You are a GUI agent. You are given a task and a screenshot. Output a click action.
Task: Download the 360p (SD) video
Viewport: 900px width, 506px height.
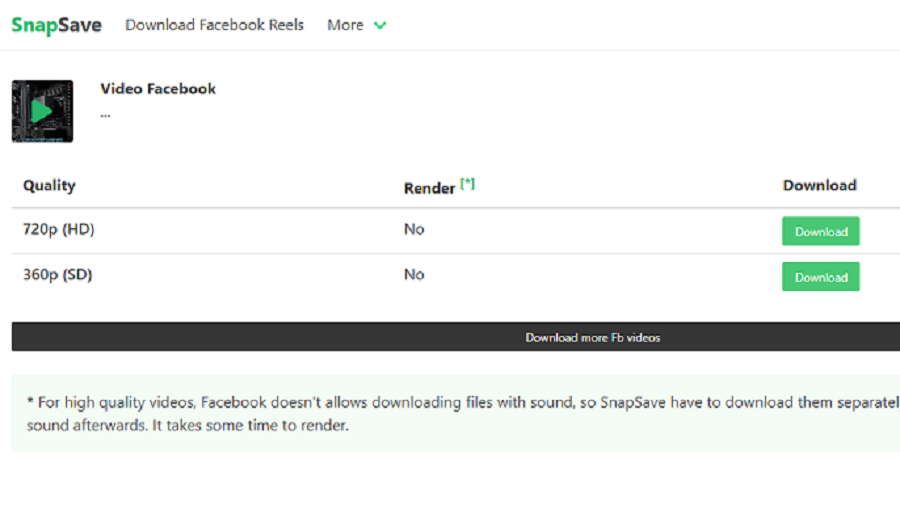click(820, 277)
